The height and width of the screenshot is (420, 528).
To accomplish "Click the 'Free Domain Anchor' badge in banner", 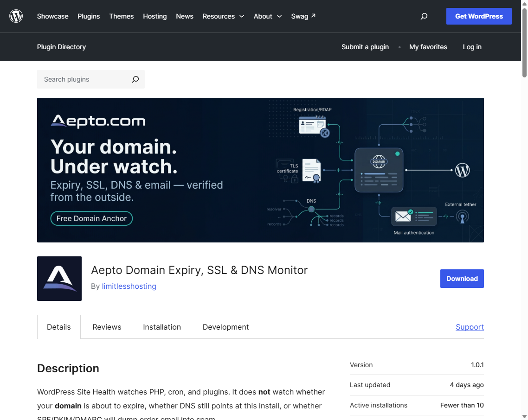I will coord(91,218).
